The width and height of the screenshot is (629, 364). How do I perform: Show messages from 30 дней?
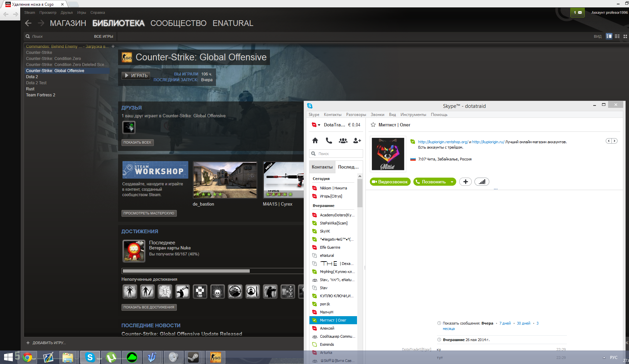pyautogui.click(x=523, y=323)
